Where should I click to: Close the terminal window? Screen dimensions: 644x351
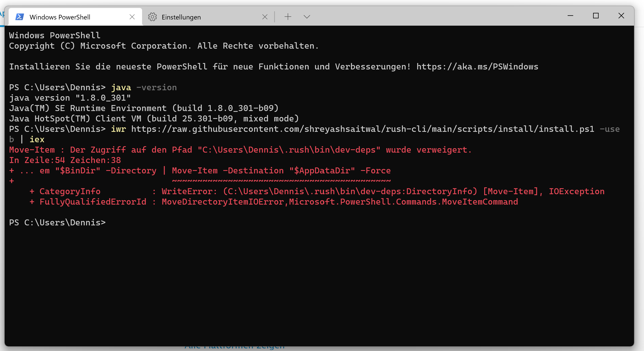tap(621, 16)
